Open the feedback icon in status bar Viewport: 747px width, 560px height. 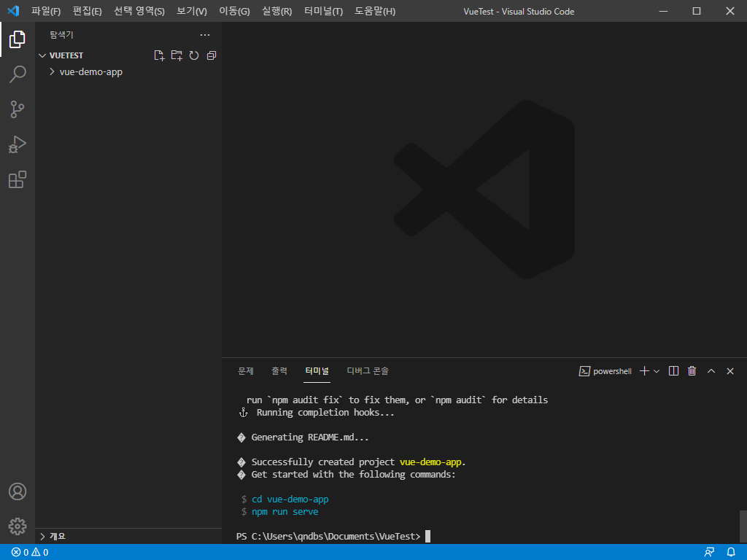coord(709,553)
